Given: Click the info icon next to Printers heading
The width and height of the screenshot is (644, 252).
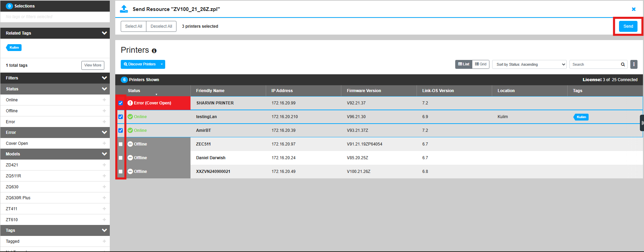Looking at the screenshot, I should point(154,51).
